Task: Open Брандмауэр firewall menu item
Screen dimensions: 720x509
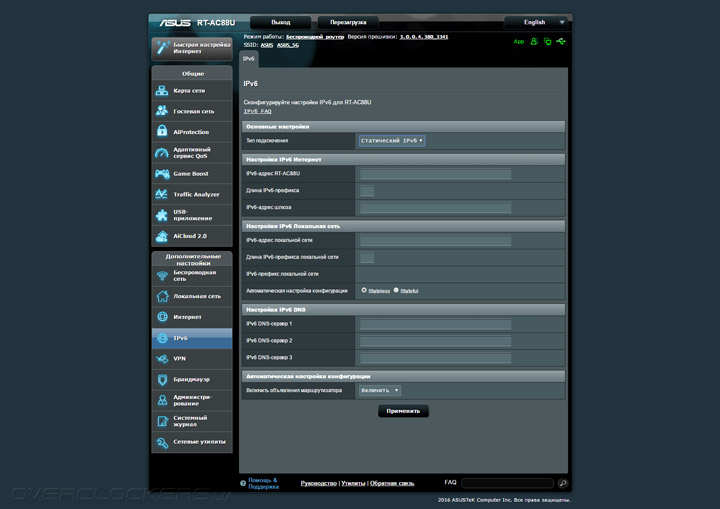Action: tap(191, 379)
